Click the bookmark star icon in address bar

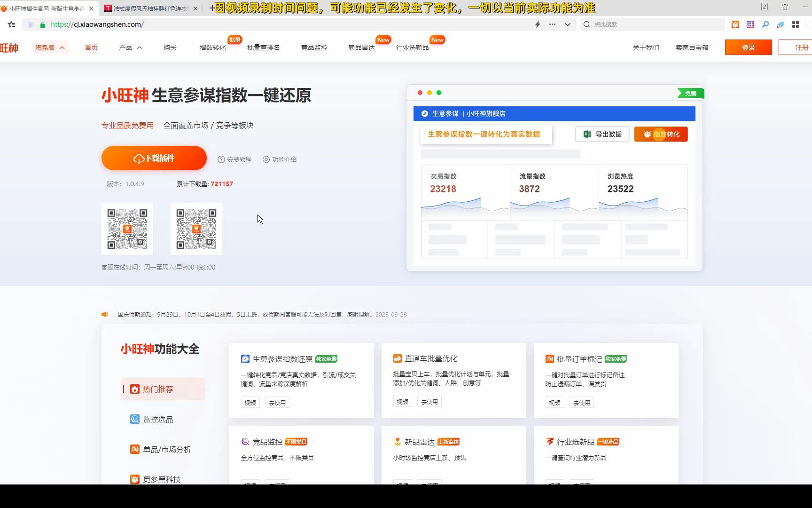(x=12, y=24)
